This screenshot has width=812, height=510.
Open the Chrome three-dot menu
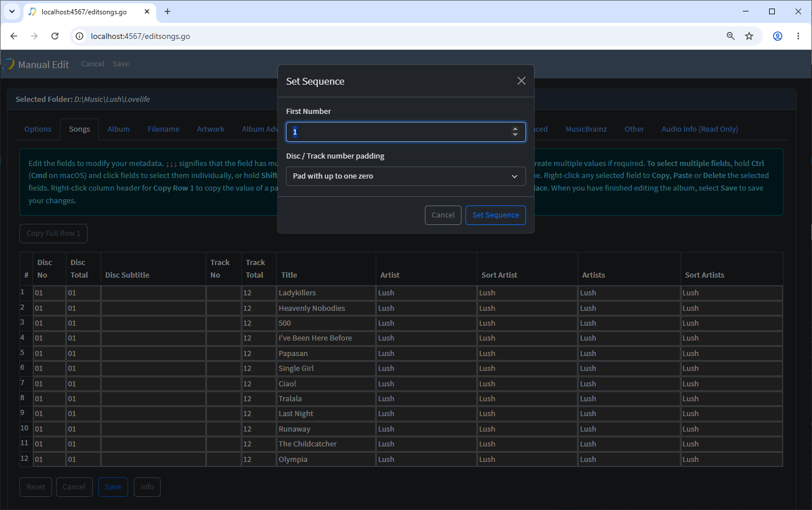coord(798,36)
